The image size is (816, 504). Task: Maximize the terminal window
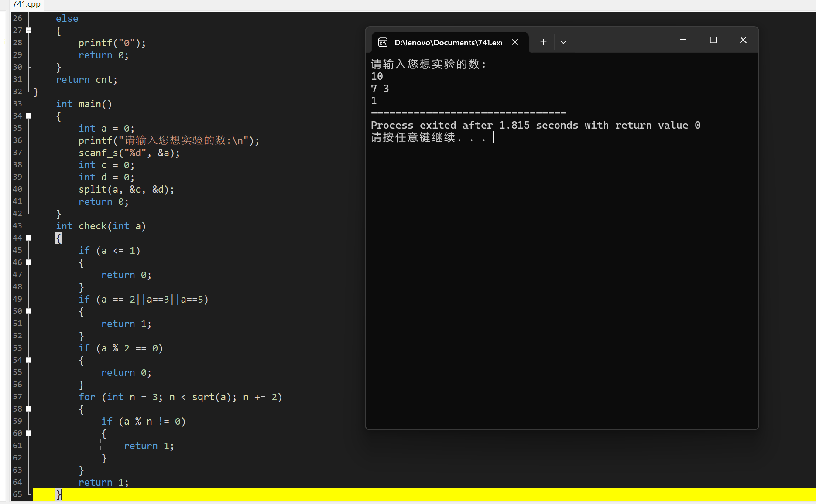(713, 40)
